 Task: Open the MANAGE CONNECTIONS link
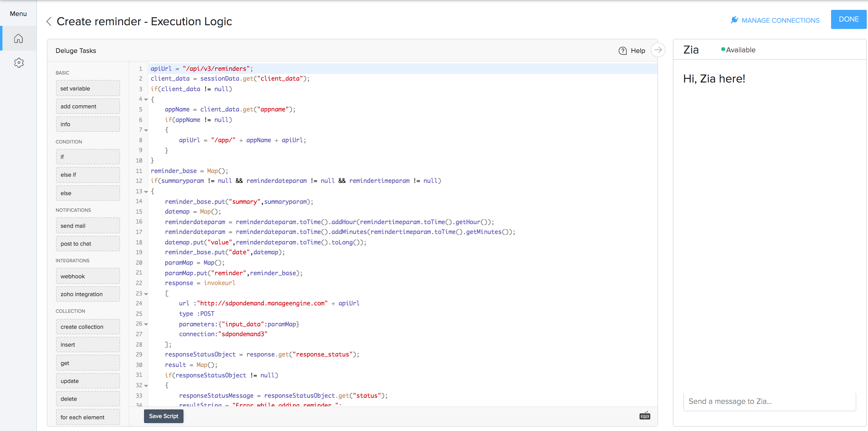[x=780, y=20]
